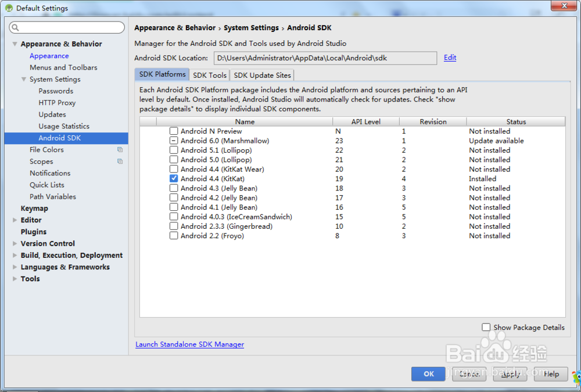Expand the Version Control section arrow
The height and width of the screenshot is (392, 581).
click(x=15, y=243)
